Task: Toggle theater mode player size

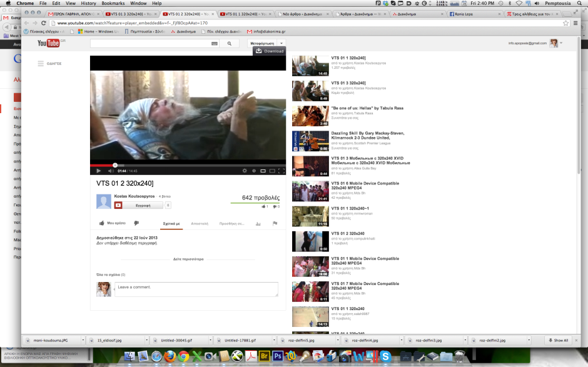Action: [x=272, y=171]
